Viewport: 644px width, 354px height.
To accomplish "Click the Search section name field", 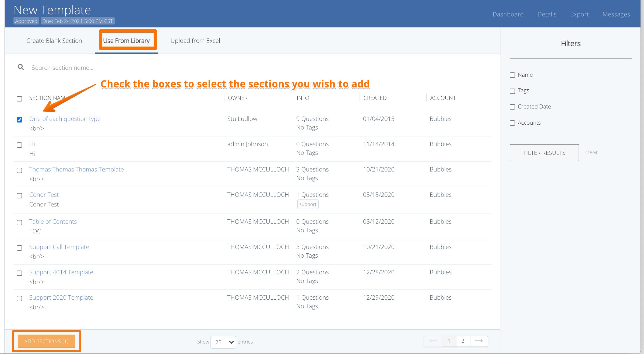I will tap(108, 68).
